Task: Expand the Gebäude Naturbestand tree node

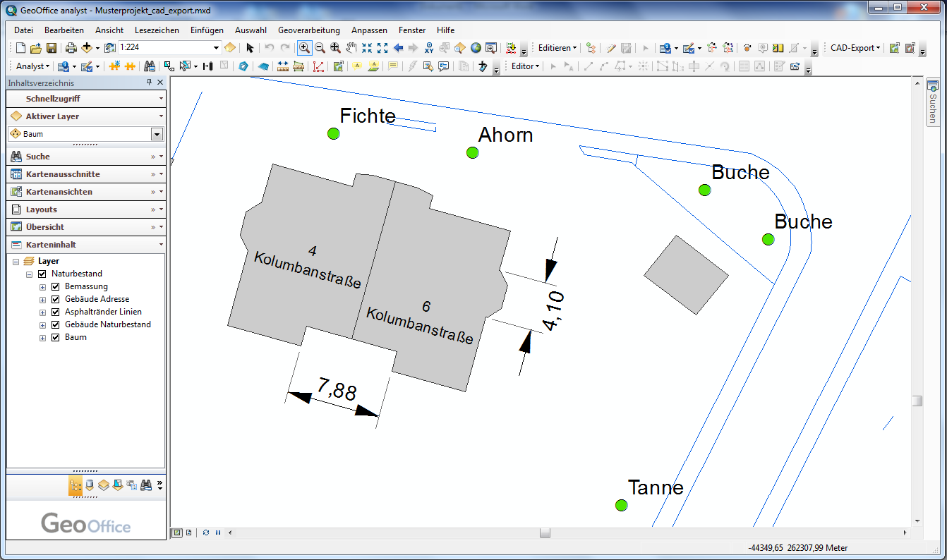Action: tap(42, 324)
